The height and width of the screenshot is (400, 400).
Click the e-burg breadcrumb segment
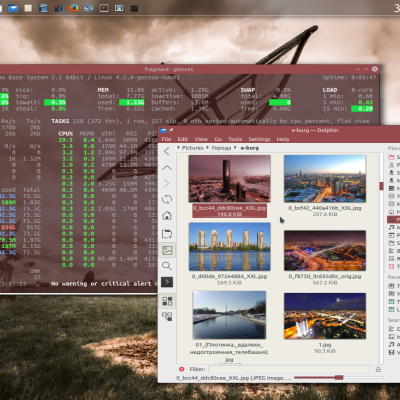pyautogui.click(x=250, y=148)
